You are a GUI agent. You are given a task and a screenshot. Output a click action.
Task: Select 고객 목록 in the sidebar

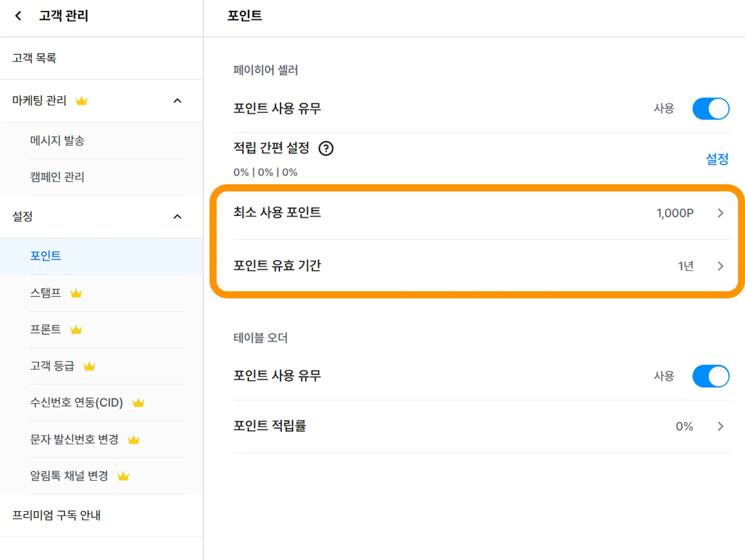tap(34, 58)
